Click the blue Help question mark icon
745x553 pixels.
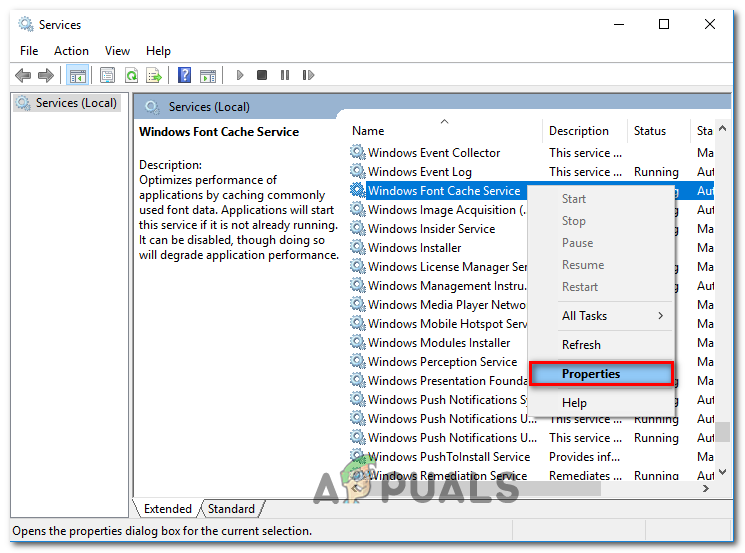184,75
